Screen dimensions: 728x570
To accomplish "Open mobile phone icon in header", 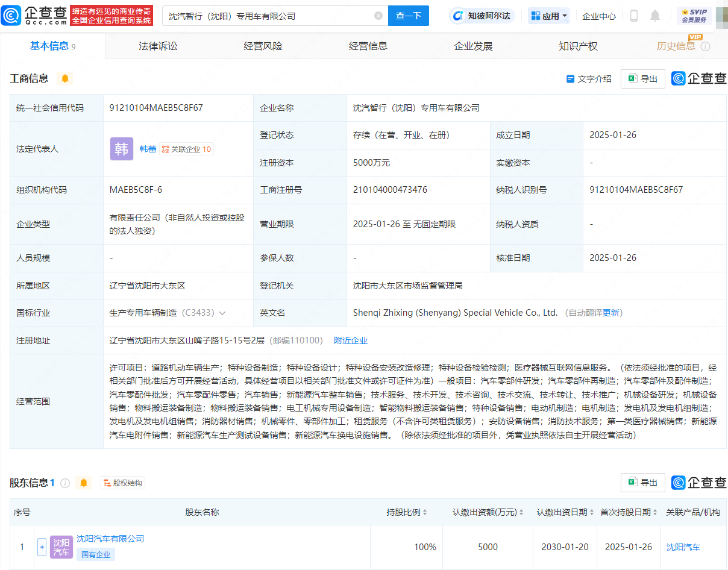I will [x=634, y=16].
